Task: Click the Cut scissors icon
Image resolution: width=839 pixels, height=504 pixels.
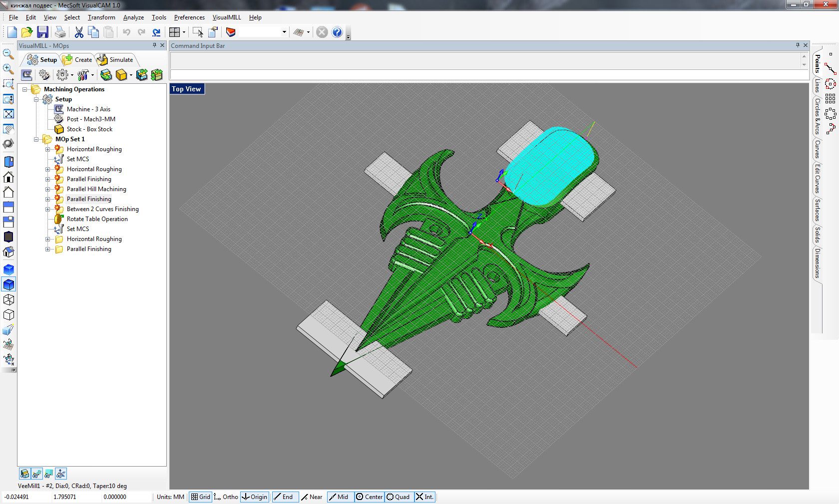Action: 79,32
